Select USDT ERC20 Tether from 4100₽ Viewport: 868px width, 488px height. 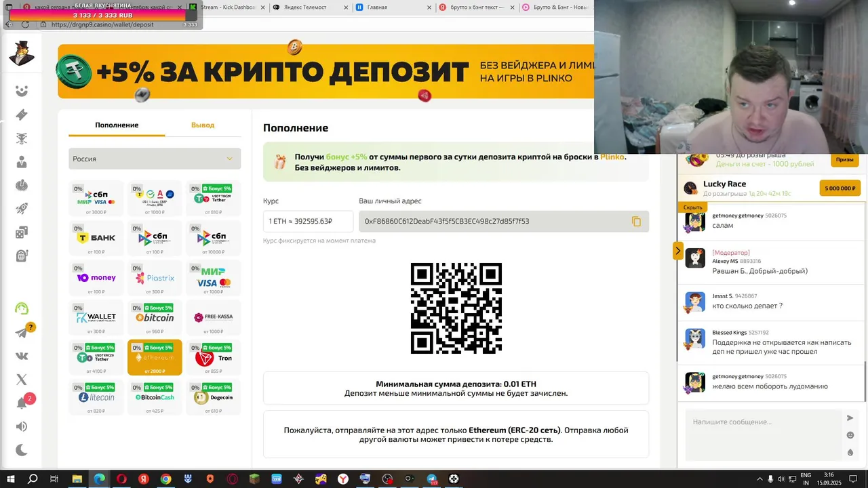point(96,357)
